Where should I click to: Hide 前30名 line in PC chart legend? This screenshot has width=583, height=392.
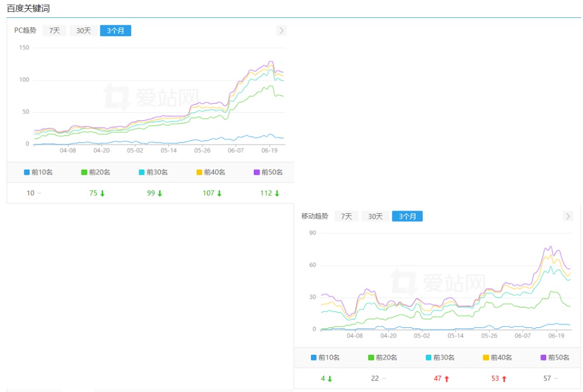click(153, 172)
